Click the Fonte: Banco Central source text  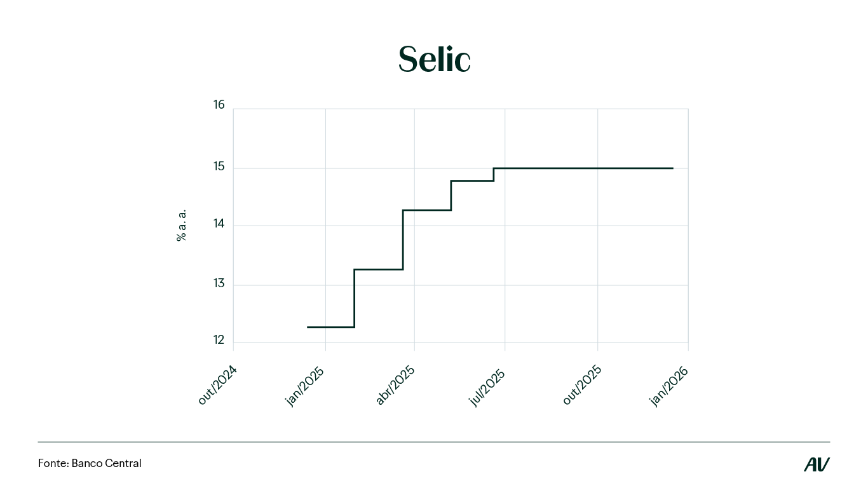tap(90, 463)
